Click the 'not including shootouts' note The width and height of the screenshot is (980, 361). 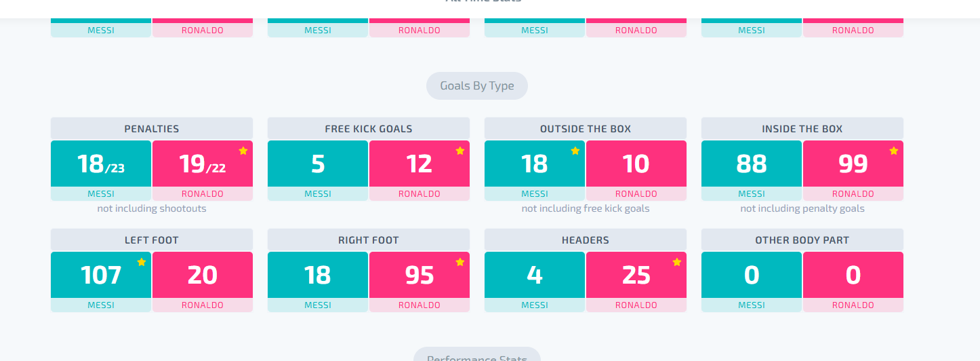[x=152, y=208]
